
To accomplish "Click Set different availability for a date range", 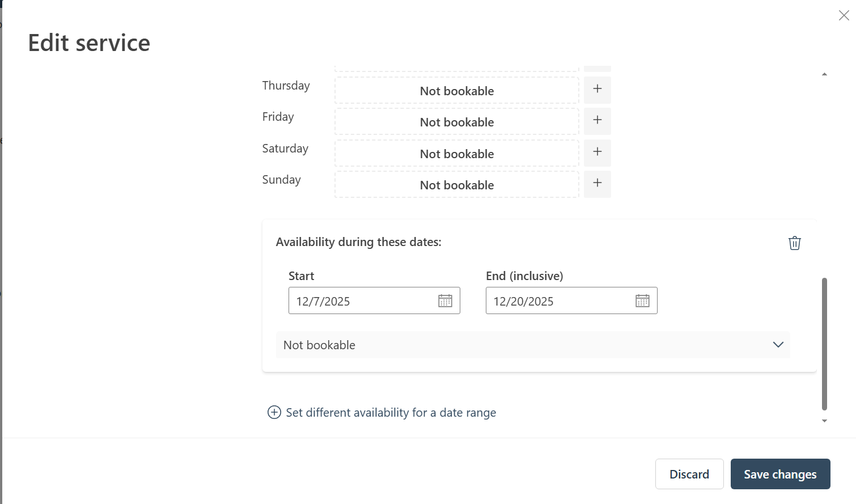I will click(x=391, y=413).
